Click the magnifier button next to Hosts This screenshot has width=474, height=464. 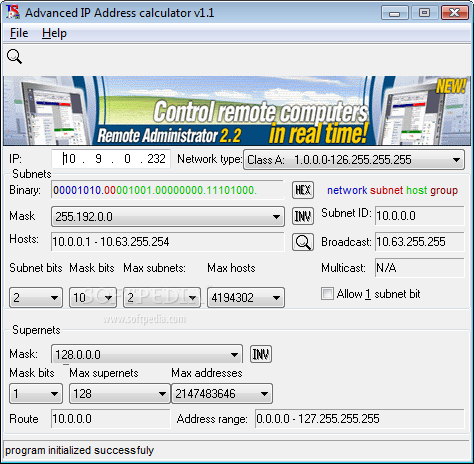(303, 242)
